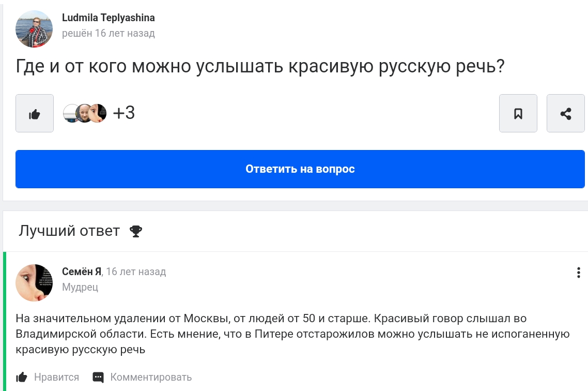Click the thumbs-up icon under the answer
Screen dimensions: 588x391
coord(22,377)
